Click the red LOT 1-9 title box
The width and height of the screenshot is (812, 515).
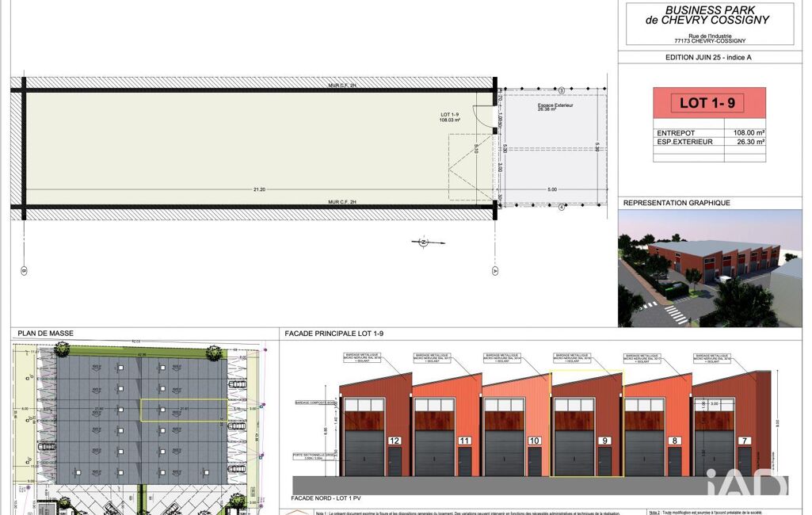[709, 102]
